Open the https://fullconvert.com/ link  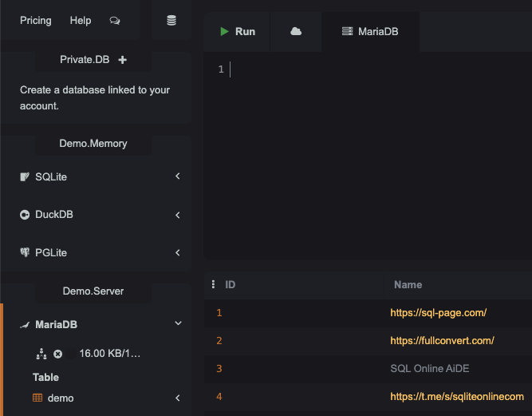(442, 341)
